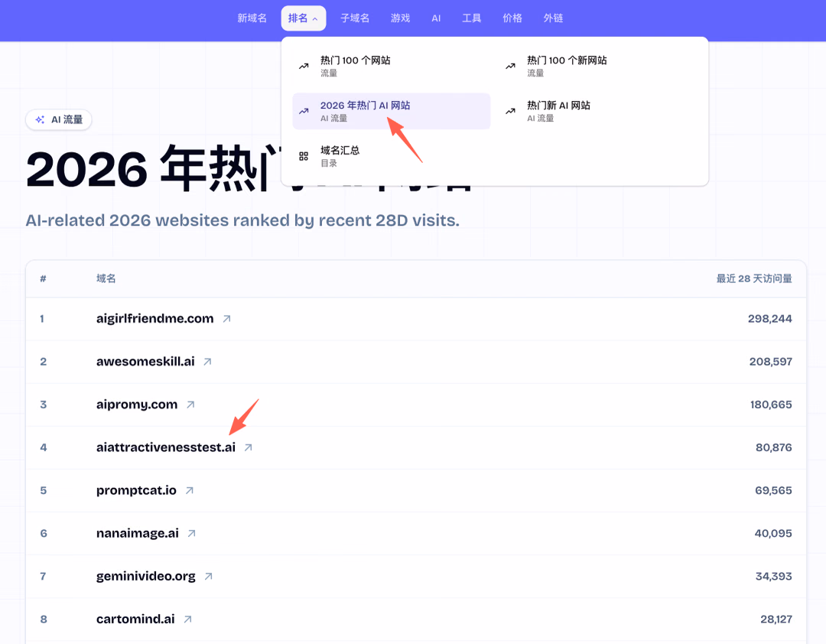The image size is (826, 644).
Task: Open external link icon beside aipromy.com
Action: pos(190,405)
